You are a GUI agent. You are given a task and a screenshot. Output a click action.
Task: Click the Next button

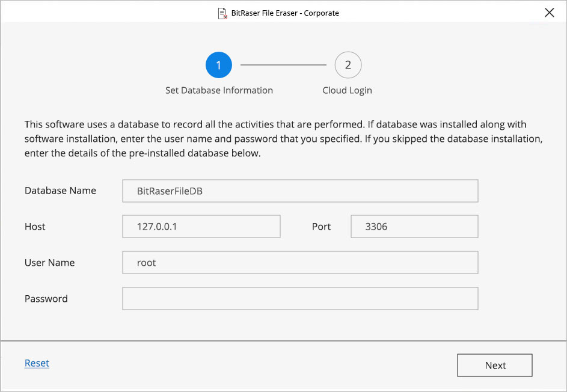point(495,365)
